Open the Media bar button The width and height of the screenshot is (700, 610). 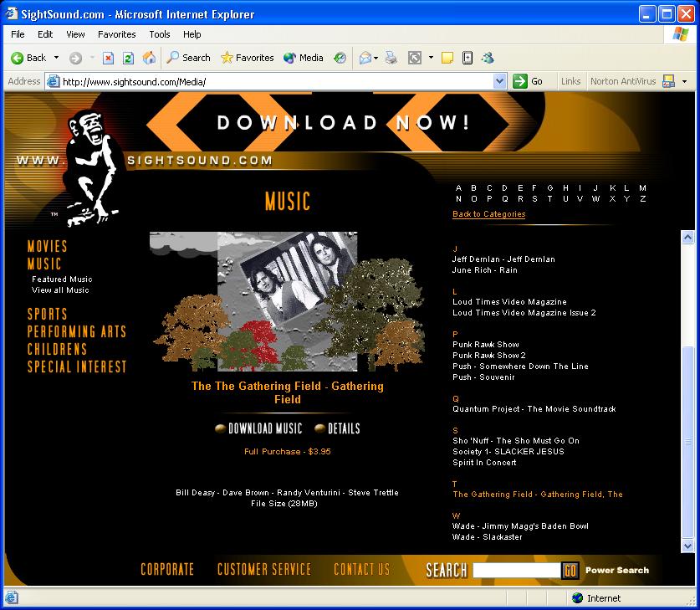click(303, 58)
